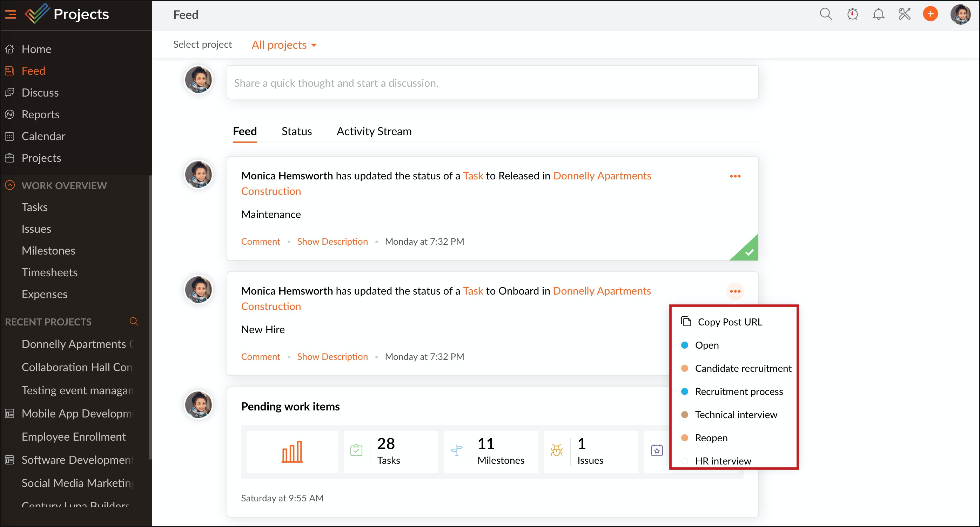
Task: Open the All projects dropdown
Action: tap(284, 45)
